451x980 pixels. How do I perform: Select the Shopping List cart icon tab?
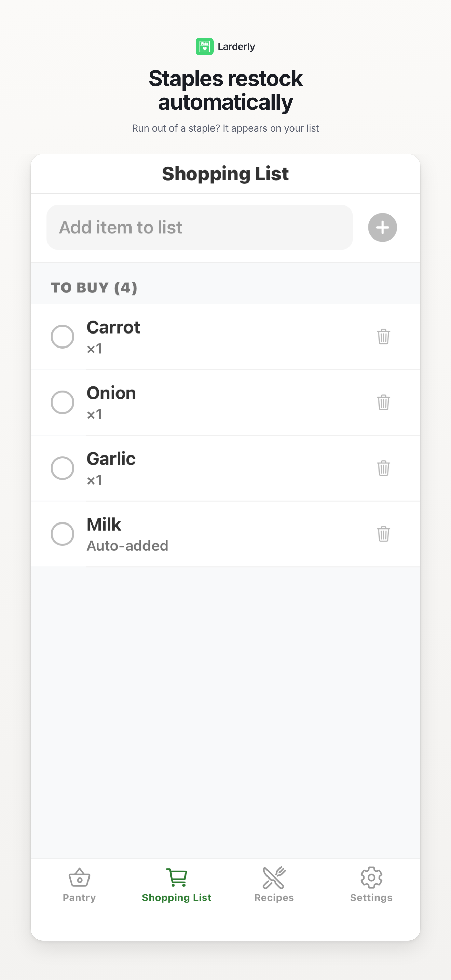point(176,877)
